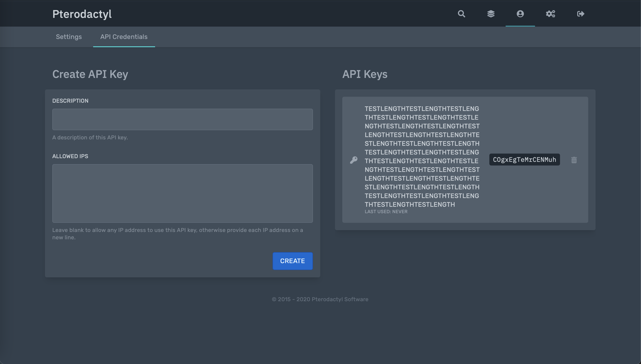The width and height of the screenshot is (641, 364).
Task: Click inside the Description input field
Action: pos(182,119)
